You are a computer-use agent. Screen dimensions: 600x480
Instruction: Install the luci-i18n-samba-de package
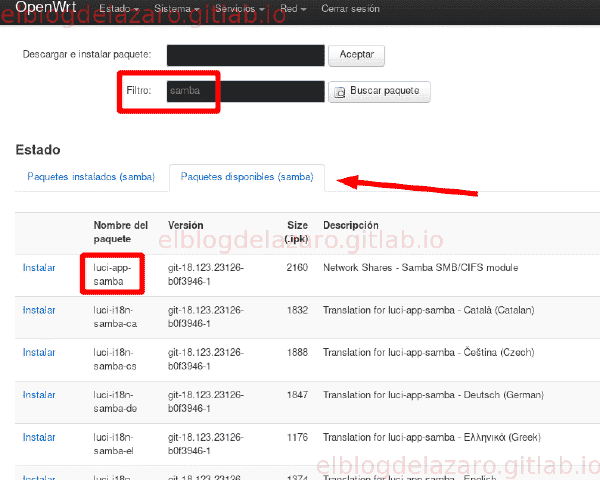[39, 395]
